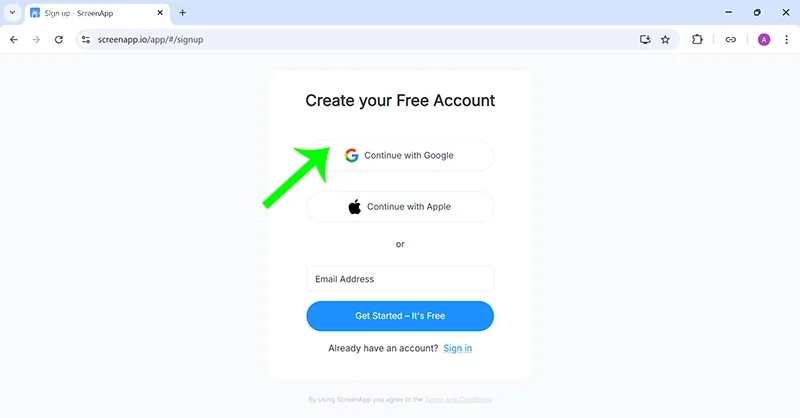Open the purple profile avatar
Screen dimensions: 800x418
tap(764, 39)
